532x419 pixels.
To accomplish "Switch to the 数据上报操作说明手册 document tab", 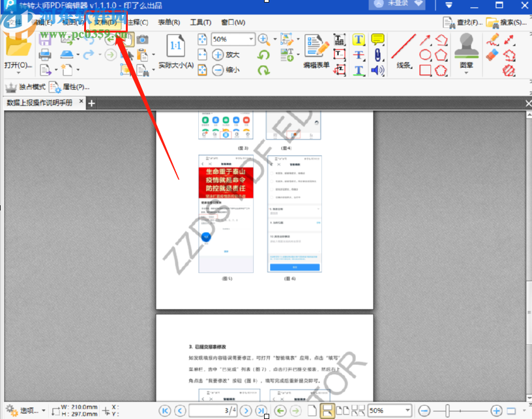I will pyautogui.click(x=40, y=102).
